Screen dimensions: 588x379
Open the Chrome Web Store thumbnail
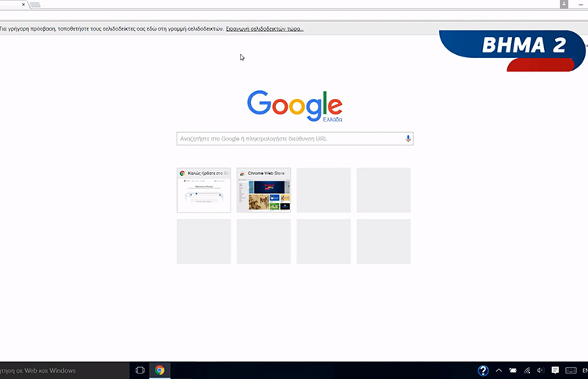263,190
